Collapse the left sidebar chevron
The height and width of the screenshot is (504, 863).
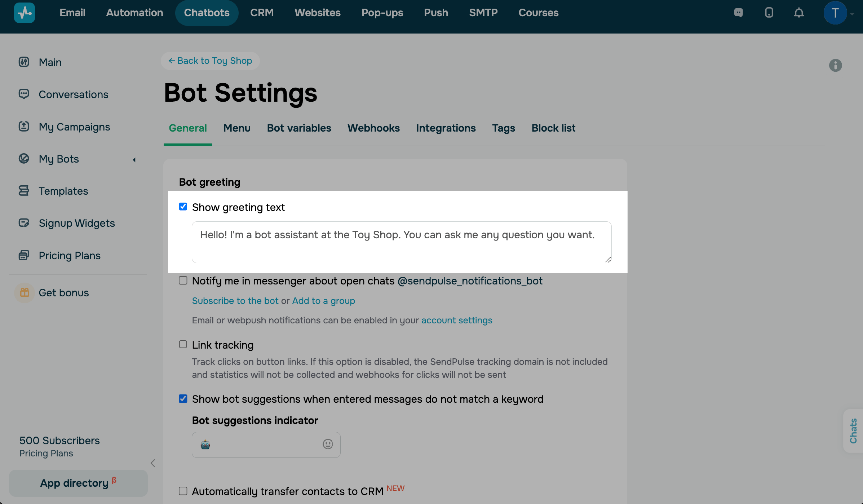point(153,463)
